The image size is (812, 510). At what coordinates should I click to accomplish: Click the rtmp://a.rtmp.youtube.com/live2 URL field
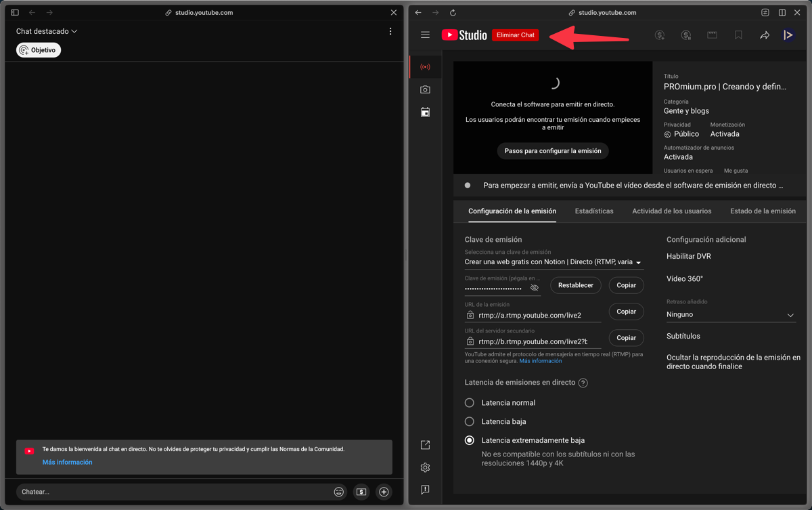[532, 315]
